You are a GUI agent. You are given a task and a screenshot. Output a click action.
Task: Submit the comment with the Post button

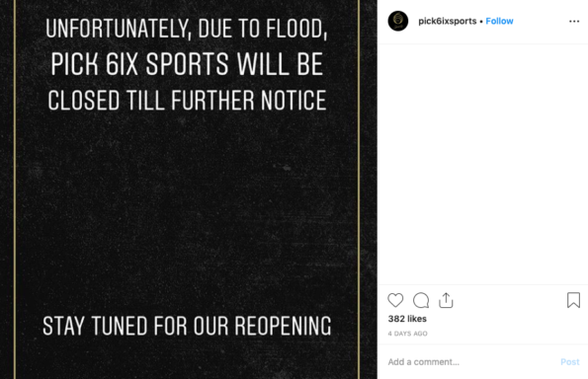[x=569, y=362]
